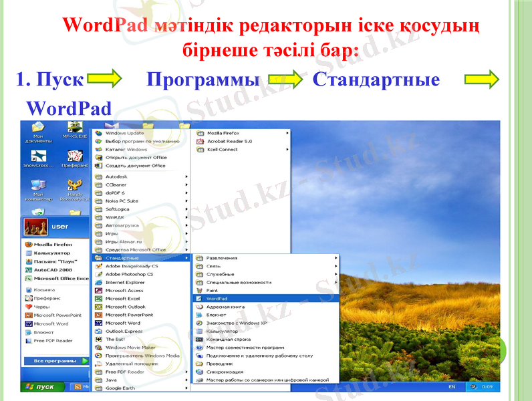Open Червы in Start menu

pos(56,307)
